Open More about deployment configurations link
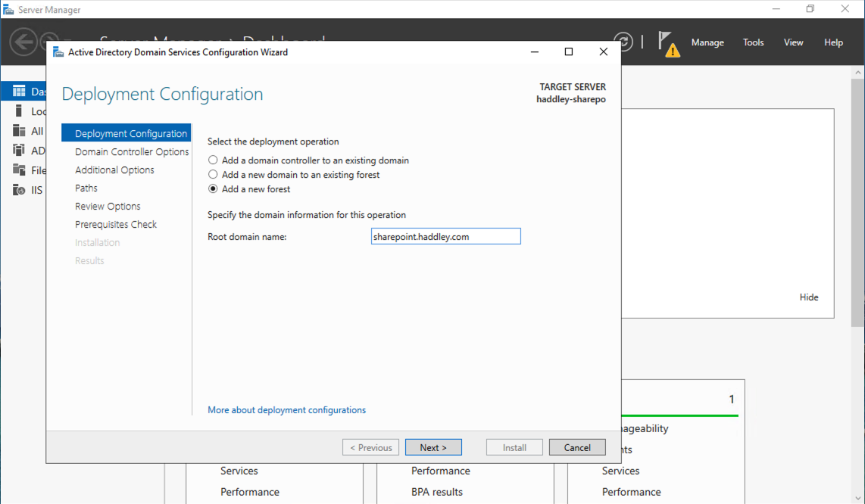Image resolution: width=865 pixels, height=504 pixels. pos(286,409)
